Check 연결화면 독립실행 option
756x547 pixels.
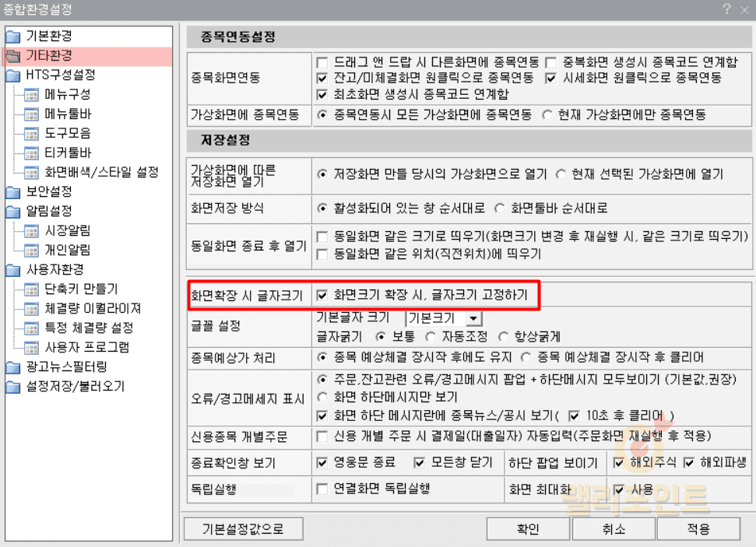[x=322, y=489]
